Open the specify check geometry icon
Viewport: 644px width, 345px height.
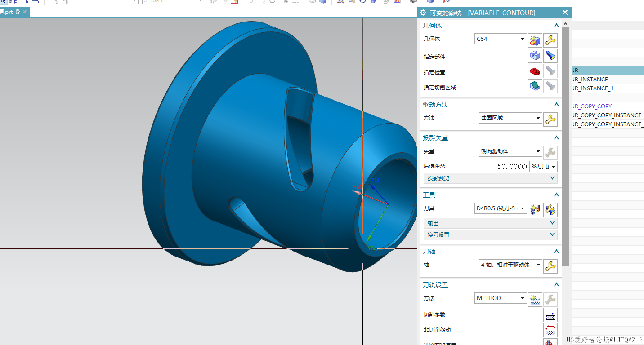point(535,71)
